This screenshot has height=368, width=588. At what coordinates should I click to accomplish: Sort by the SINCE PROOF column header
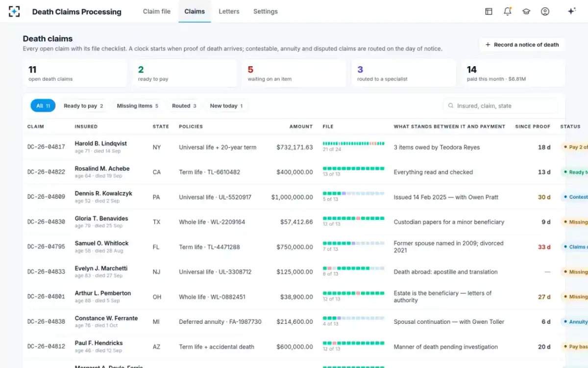[x=533, y=127]
